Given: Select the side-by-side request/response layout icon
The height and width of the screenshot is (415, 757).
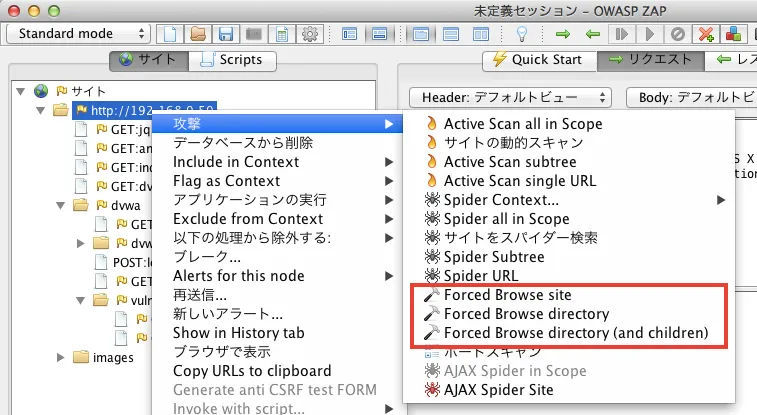Looking at the screenshot, I should (x=481, y=34).
